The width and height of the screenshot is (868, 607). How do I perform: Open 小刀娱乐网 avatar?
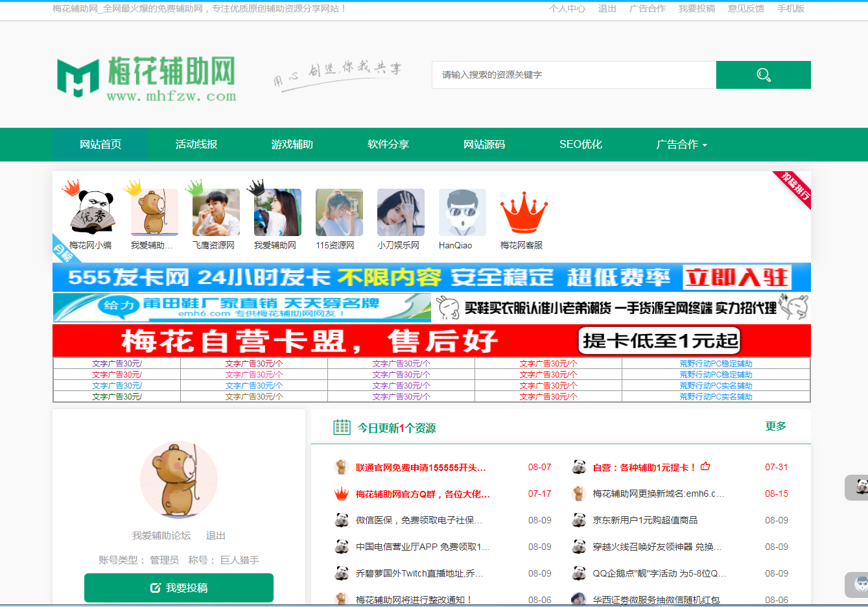tap(401, 212)
